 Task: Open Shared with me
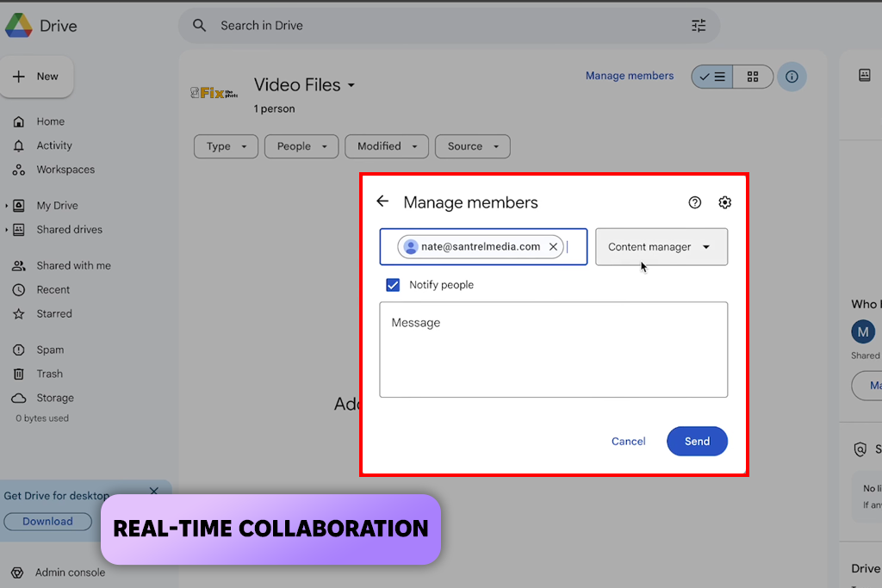point(74,266)
